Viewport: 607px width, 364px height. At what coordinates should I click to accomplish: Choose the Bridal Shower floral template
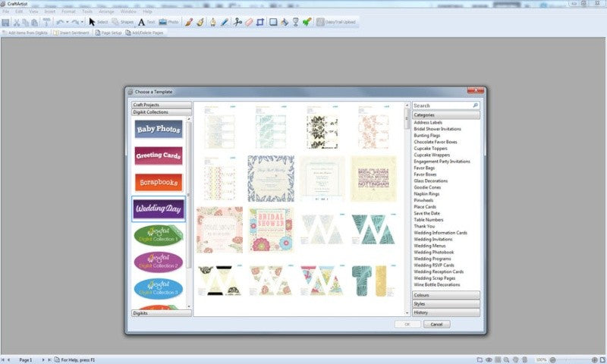271,230
